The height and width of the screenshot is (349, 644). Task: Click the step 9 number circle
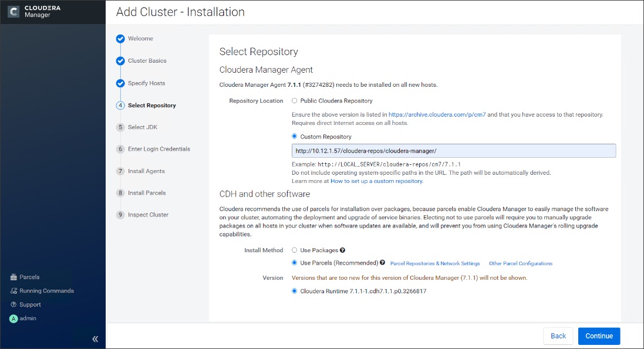pyautogui.click(x=120, y=215)
